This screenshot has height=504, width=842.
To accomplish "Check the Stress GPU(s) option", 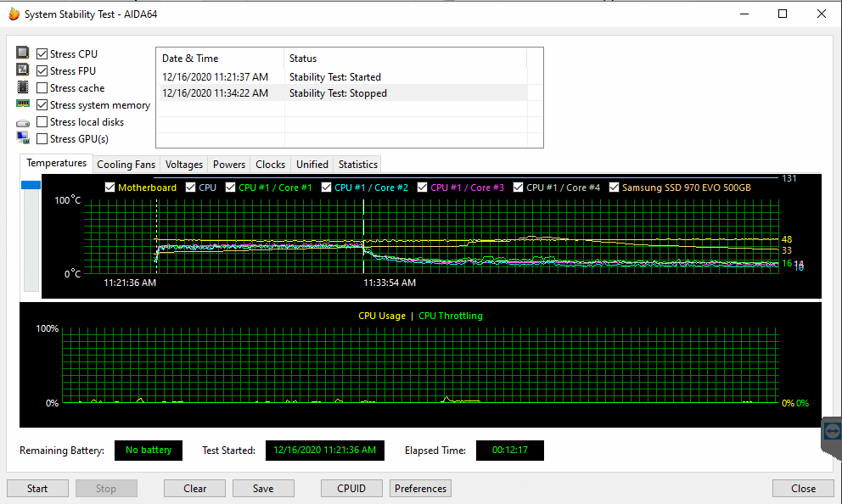I will [x=42, y=138].
